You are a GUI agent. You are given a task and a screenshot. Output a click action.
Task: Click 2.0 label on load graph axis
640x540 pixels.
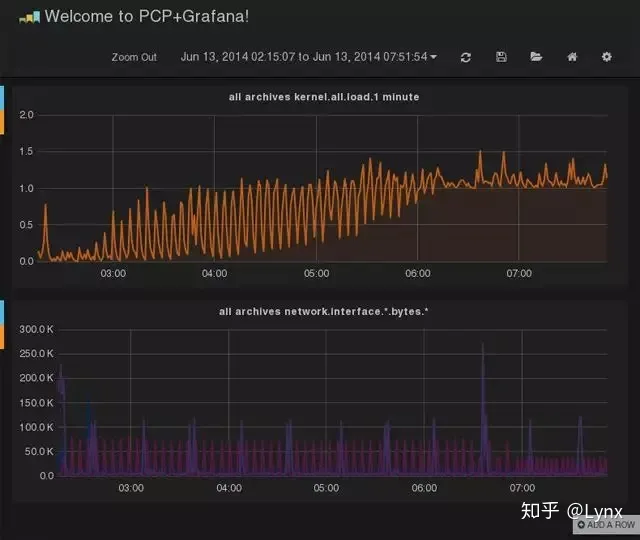[27, 115]
